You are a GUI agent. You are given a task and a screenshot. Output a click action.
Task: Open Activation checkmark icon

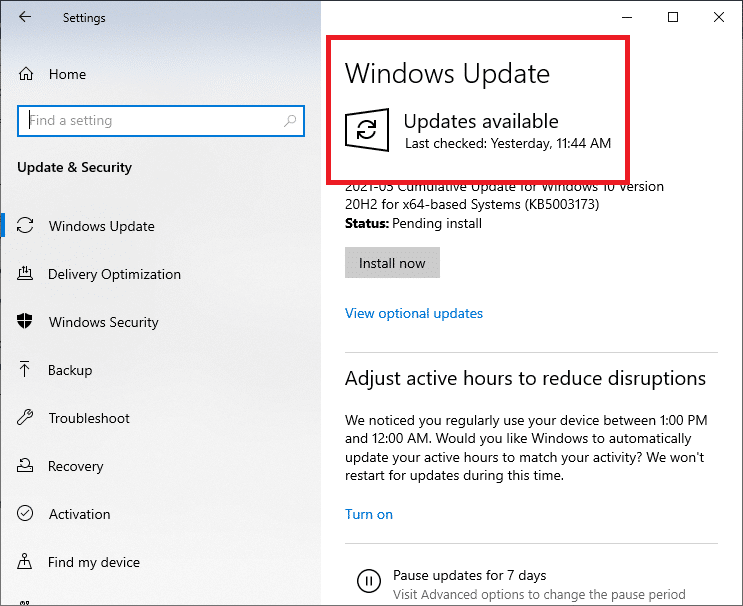pos(26,514)
